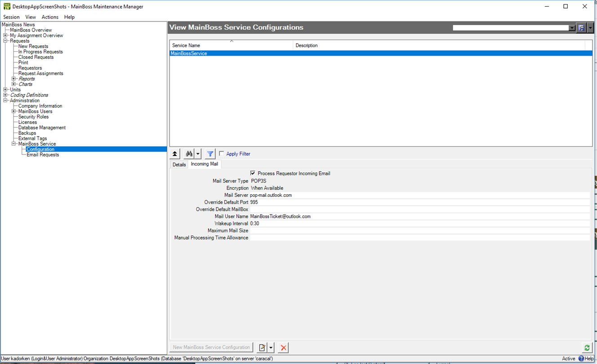Image resolution: width=597 pixels, height=364 pixels.
Task: Select Backups in the tree
Action: coord(27,133)
